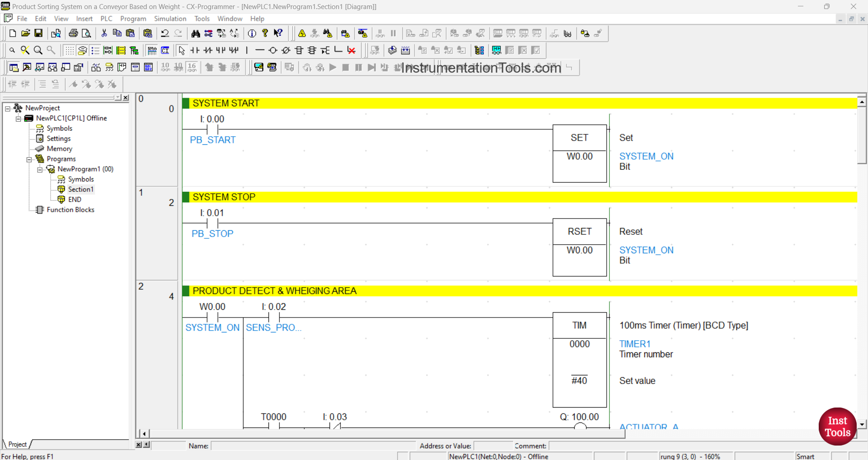
Task: Select the New Contact tool
Action: coord(195,50)
